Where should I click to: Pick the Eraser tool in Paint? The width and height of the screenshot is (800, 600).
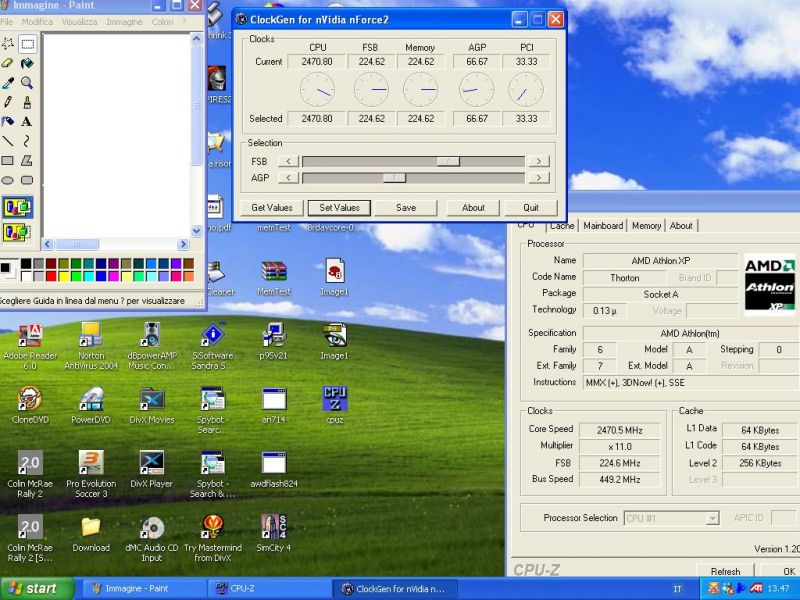(8, 63)
